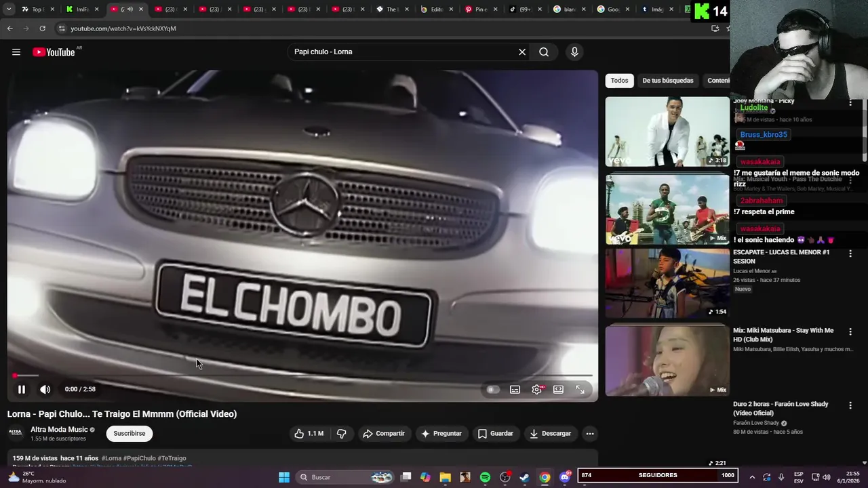Screen dimensions: 868x488
Task: Toggle the autoplay switch in player
Action: (x=493, y=389)
